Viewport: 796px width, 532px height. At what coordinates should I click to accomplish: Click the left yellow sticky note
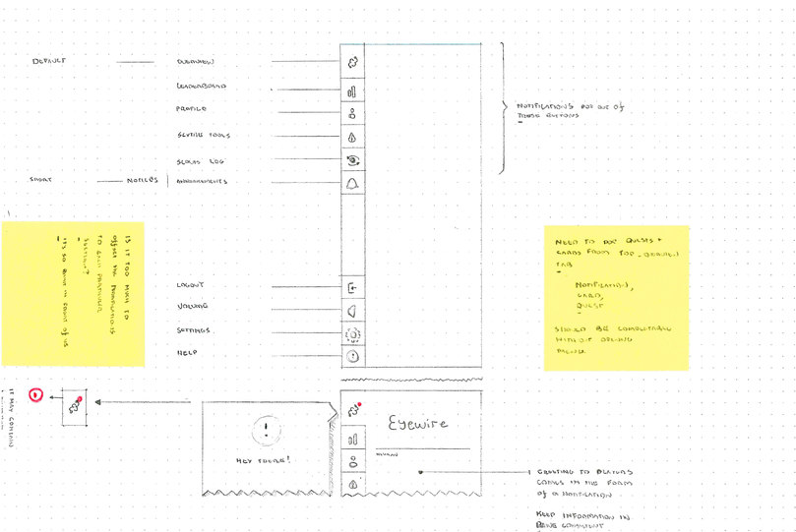click(x=73, y=294)
